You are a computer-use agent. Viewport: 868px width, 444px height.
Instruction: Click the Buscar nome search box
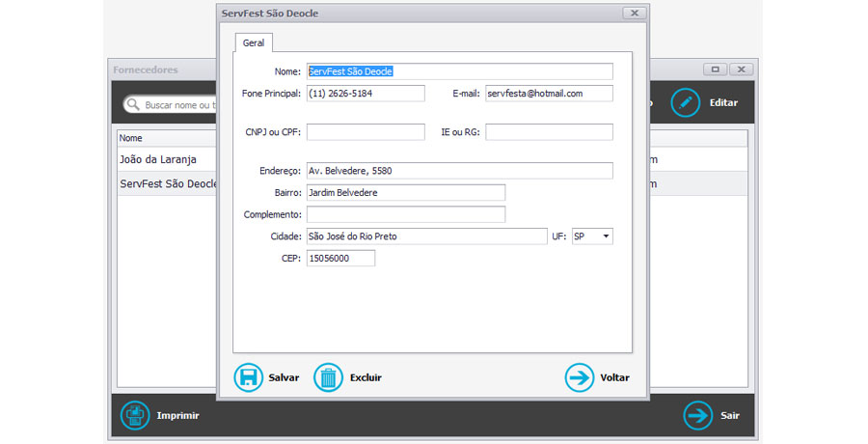click(170, 105)
